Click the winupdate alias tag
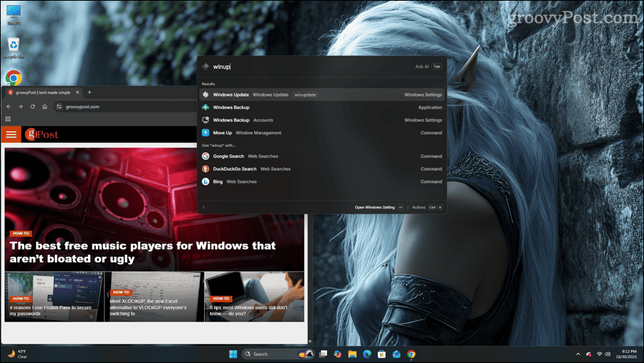Image resolution: width=644 pixels, height=363 pixels. [305, 94]
